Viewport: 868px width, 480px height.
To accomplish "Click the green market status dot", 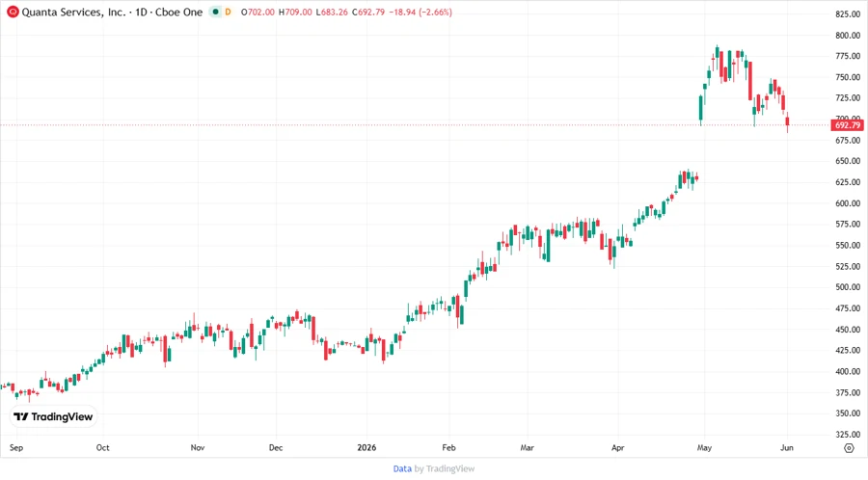I will click(215, 12).
